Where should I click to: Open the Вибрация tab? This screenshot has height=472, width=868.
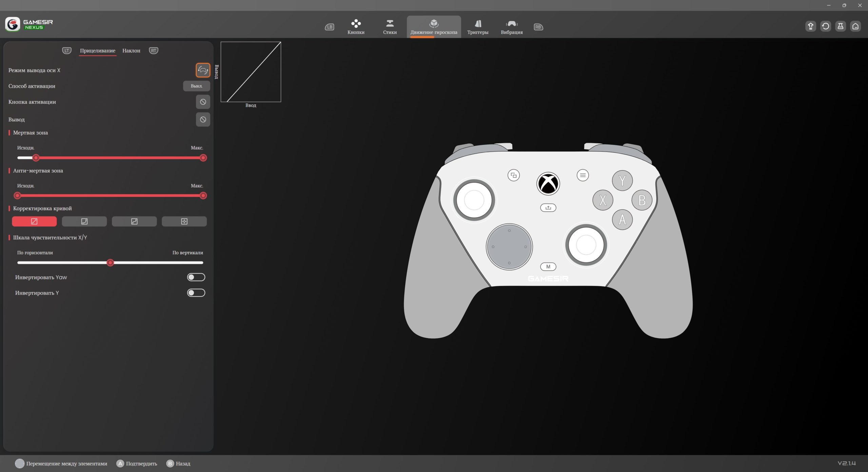pos(512,27)
